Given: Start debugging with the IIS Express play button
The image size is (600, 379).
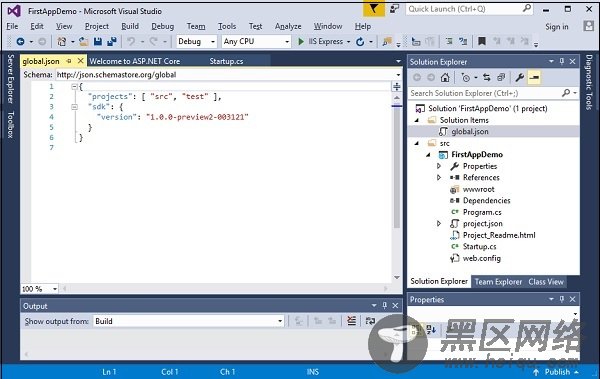Looking at the screenshot, I should pyautogui.click(x=301, y=41).
